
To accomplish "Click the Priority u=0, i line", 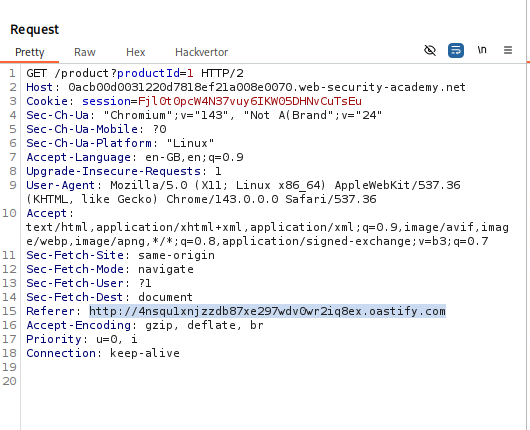I will coord(82,339).
